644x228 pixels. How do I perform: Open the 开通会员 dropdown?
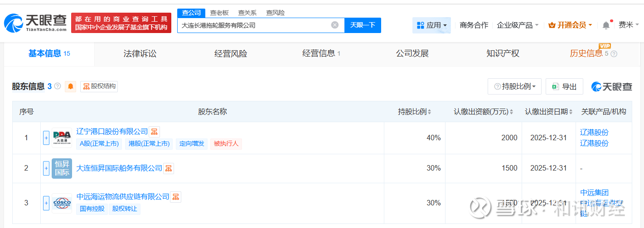[x=570, y=25]
